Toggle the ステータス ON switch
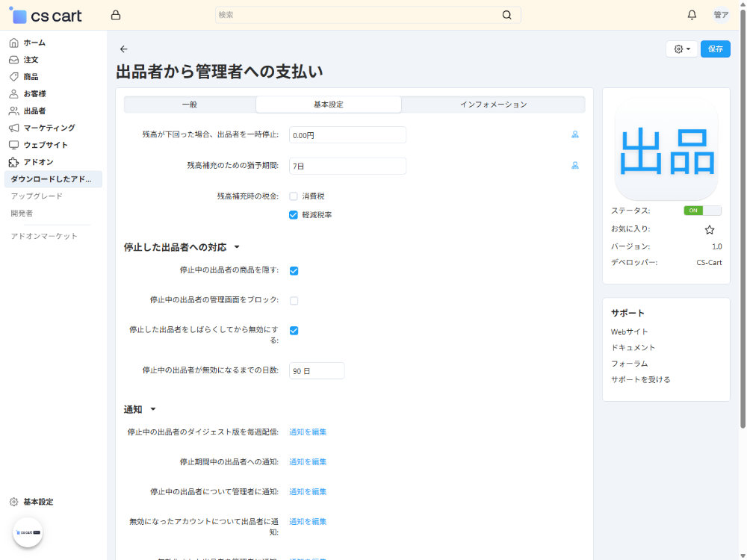This screenshot has height=560, width=747. (702, 211)
